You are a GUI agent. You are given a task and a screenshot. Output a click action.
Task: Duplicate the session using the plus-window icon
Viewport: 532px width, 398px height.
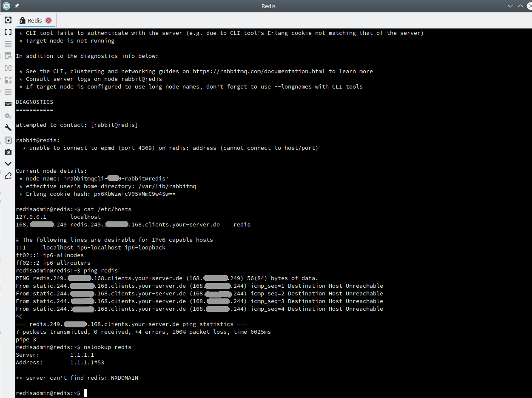(8, 140)
